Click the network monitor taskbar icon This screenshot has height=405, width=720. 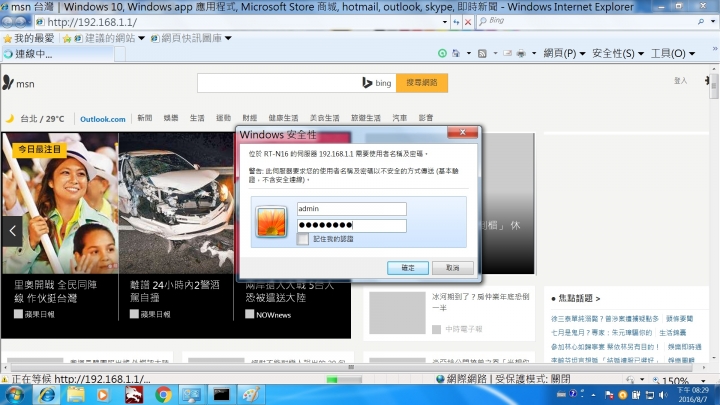pyautogui.click(x=191, y=395)
